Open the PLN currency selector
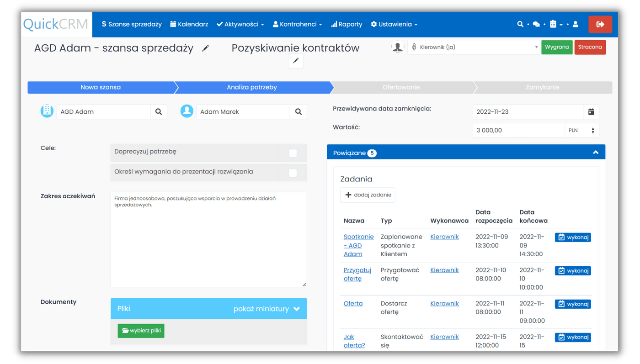This screenshot has height=364, width=640. coord(581,130)
